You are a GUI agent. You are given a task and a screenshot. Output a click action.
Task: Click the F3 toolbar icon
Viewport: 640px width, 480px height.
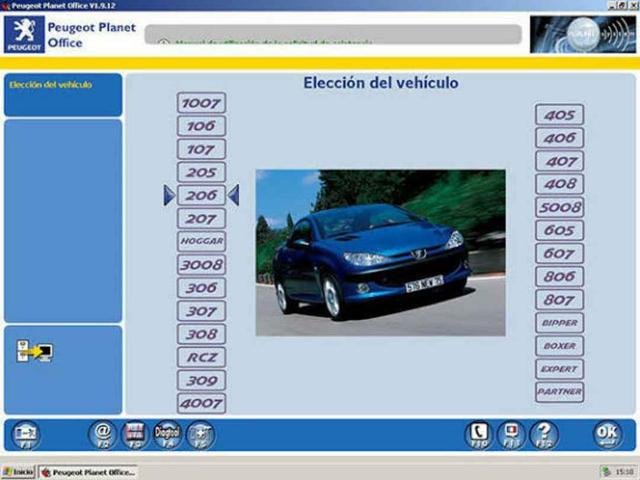(134, 434)
